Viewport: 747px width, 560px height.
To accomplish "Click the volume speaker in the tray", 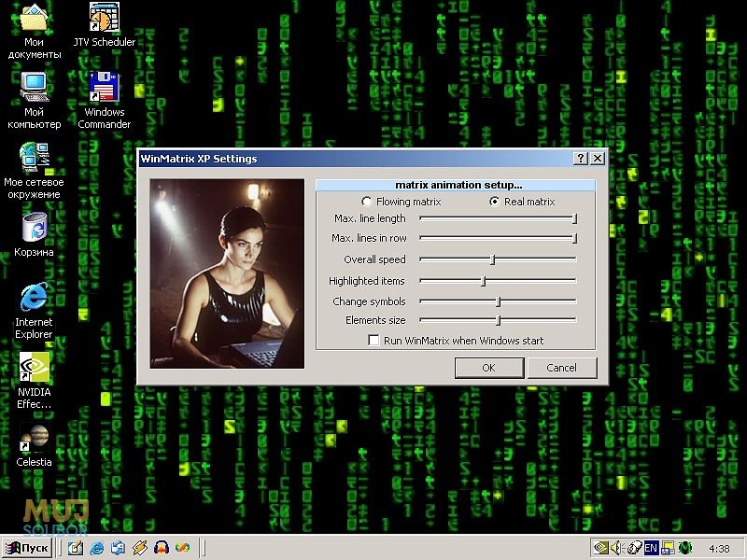I will (617, 547).
